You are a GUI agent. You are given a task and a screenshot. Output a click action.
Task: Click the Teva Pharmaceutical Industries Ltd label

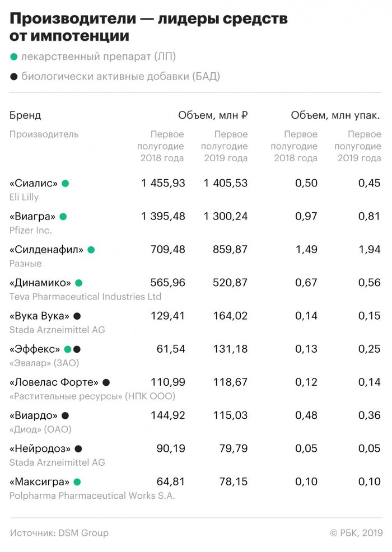point(85,297)
